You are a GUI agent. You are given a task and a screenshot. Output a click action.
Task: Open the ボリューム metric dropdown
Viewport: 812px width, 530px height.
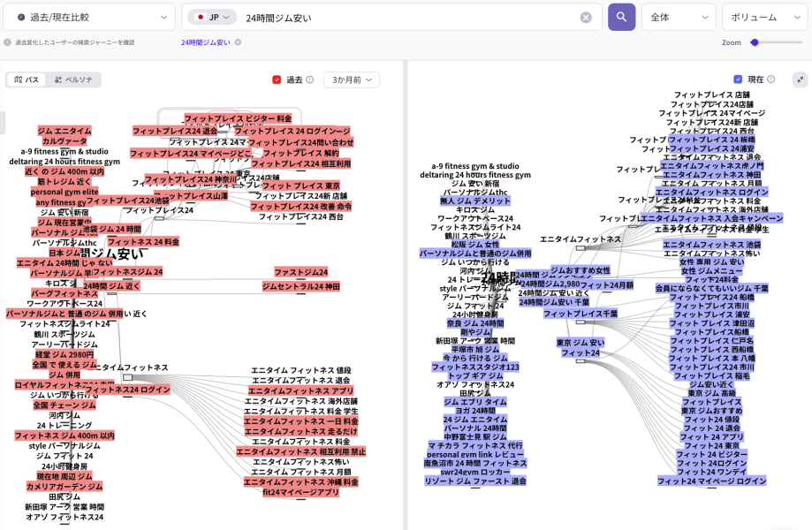[x=765, y=17]
